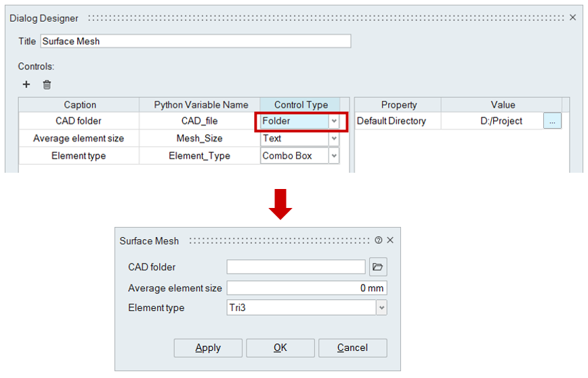
Task: Click the Title field containing Surface Mesh
Action: click(x=195, y=41)
